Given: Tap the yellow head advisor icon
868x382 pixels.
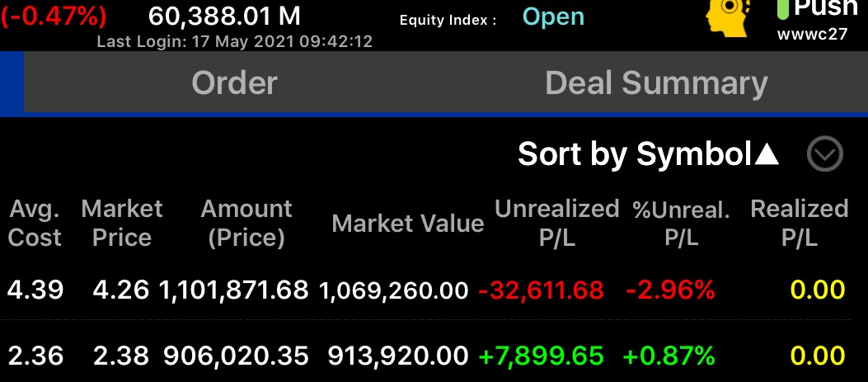Looking at the screenshot, I should 728,18.
